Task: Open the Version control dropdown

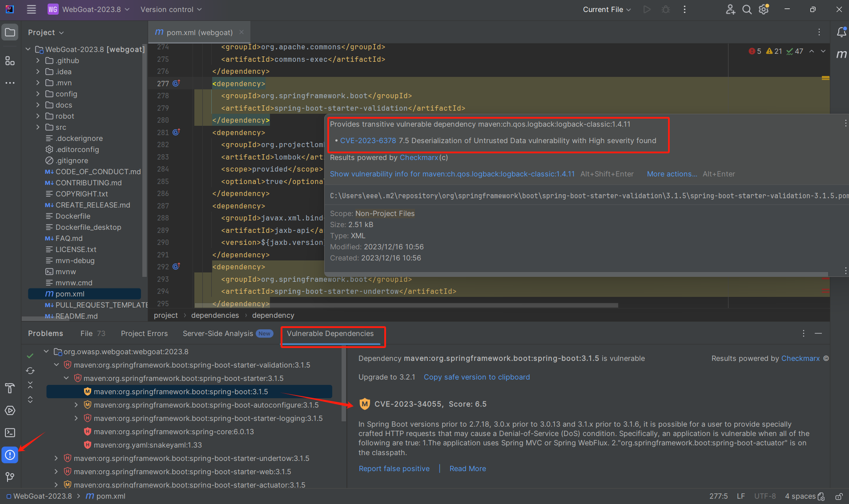Action: pos(171,9)
